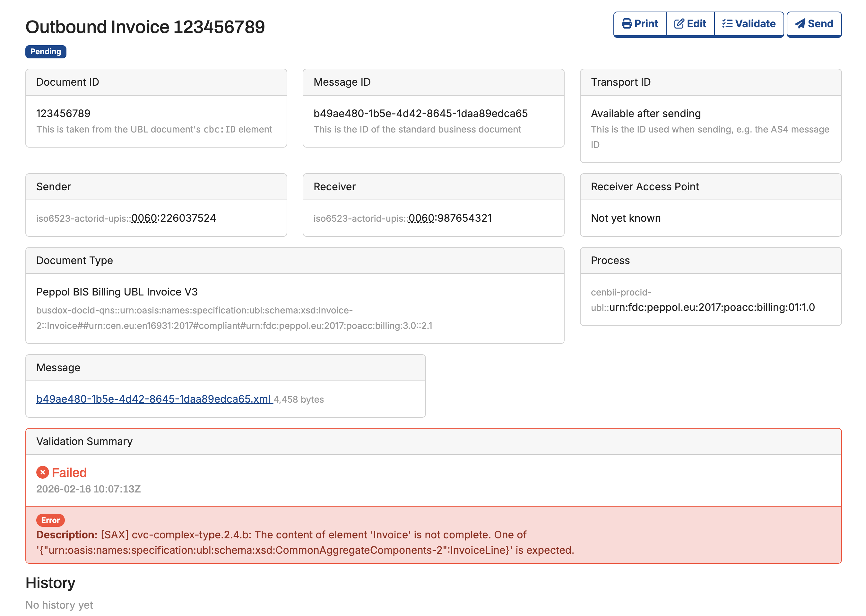Click the process URN billing:01:1.0 value

pos(712,307)
